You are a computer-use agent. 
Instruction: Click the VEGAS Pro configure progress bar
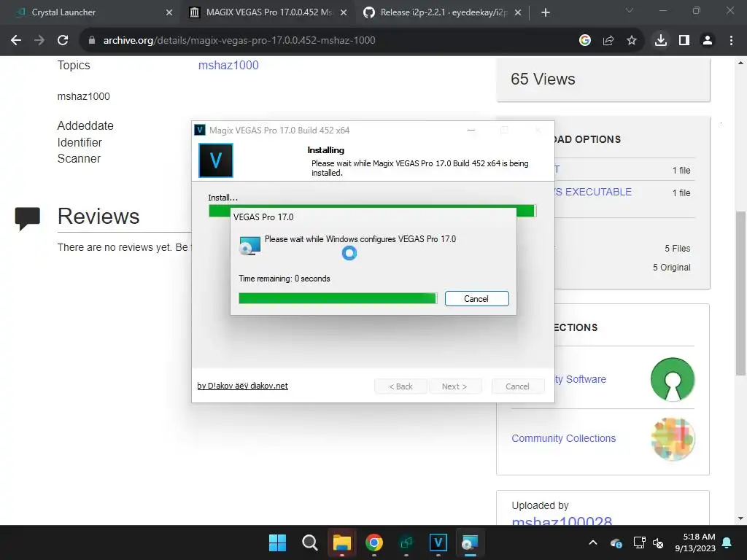pos(338,298)
